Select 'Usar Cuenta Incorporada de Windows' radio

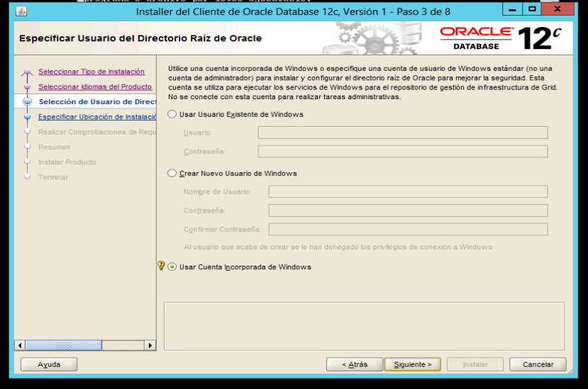(172, 267)
